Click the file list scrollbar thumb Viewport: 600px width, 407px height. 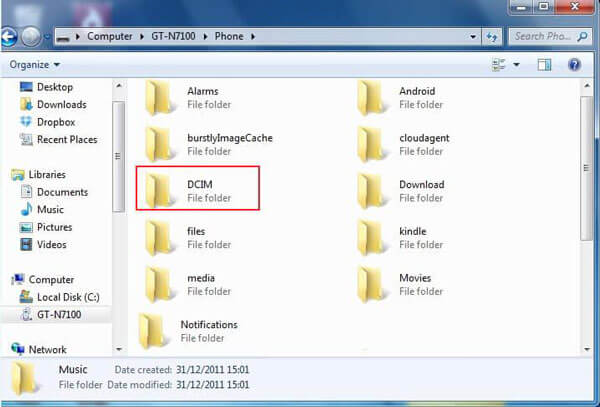click(x=586, y=168)
